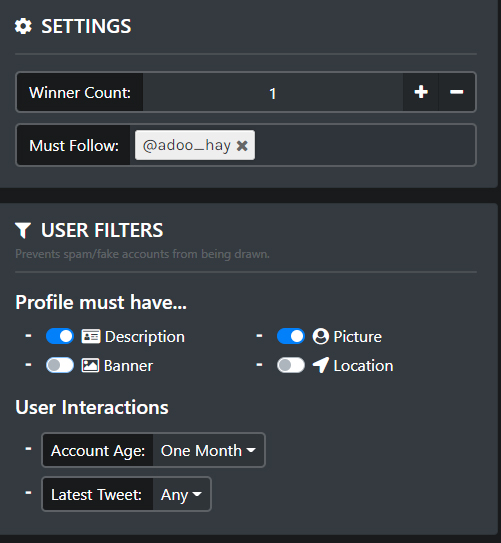
Task: Click the Description ID card icon
Action: (x=91, y=336)
